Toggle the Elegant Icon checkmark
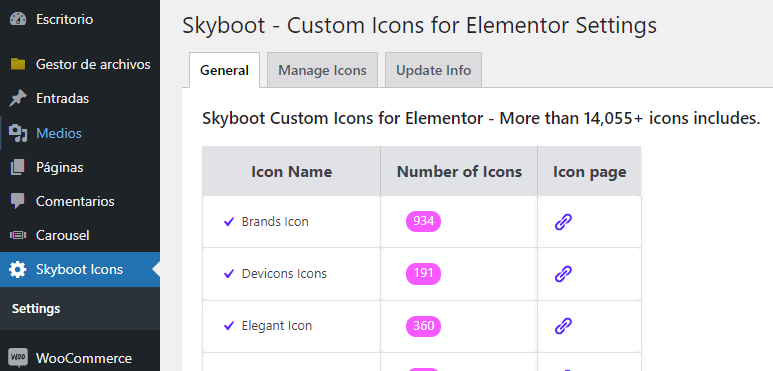This screenshot has width=773, height=371. tap(229, 326)
